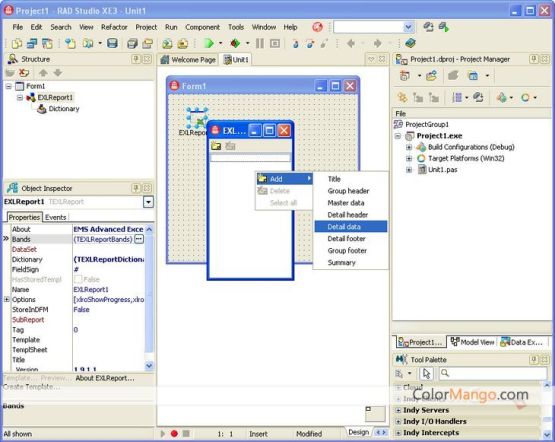This screenshot has width=555, height=442.
Task: Click the navigate back arrow in toolbar
Action: coord(351,44)
